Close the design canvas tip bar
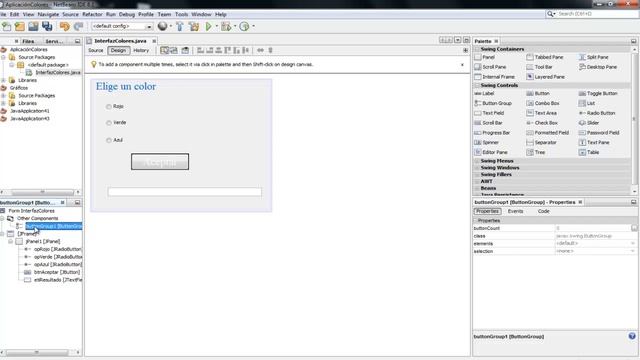640x360 pixels. click(x=462, y=64)
